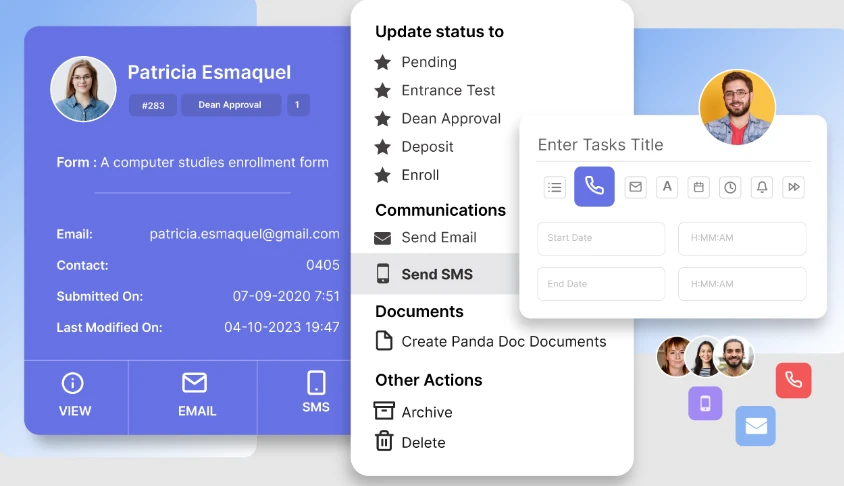This screenshot has width=844, height=486.
Task: Click the clock icon in the task toolbar
Action: [x=730, y=187]
